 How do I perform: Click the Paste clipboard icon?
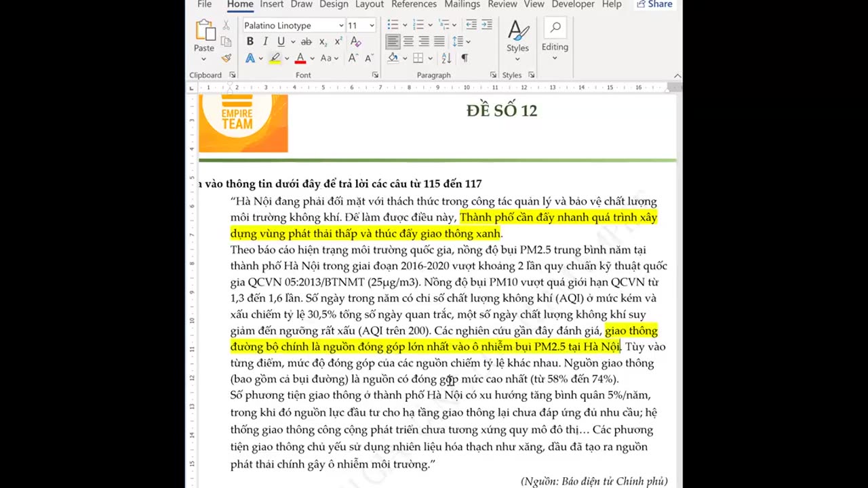coord(204,30)
